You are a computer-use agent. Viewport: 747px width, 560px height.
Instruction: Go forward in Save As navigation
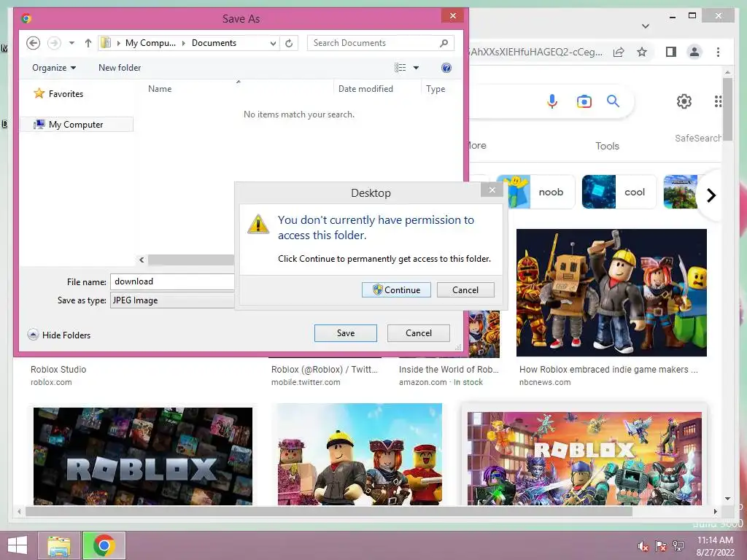(x=54, y=43)
